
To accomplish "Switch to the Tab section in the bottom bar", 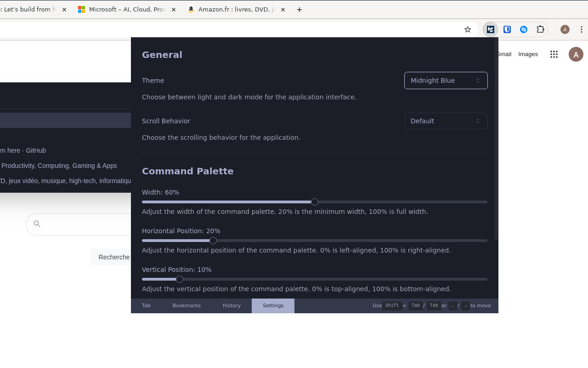I will (146, 306).
